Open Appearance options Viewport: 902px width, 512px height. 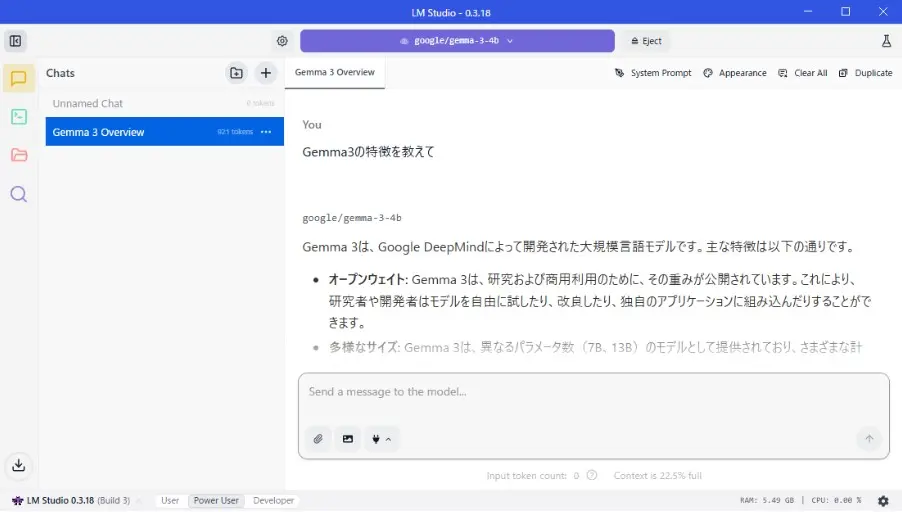735,73
